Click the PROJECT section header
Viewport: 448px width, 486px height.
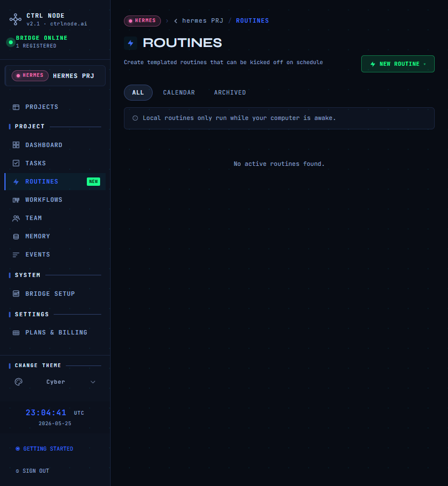30,127
